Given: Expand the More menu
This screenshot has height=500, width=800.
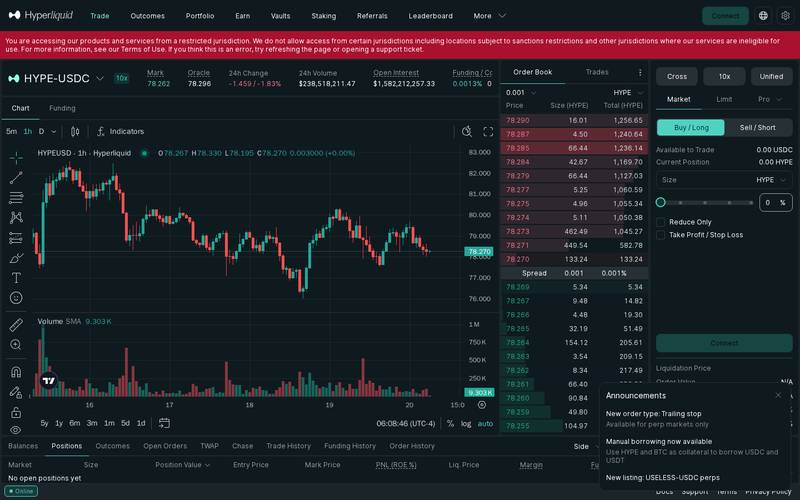Looking at the screenshot, I should (489, 16).
